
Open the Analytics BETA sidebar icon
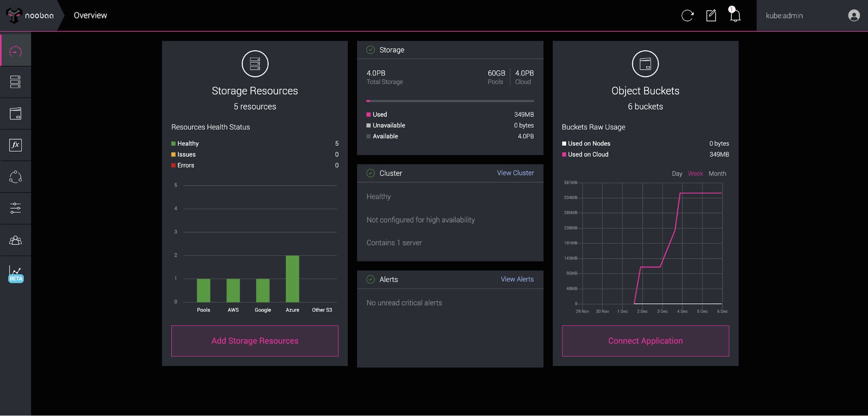[x=16, y=274]
